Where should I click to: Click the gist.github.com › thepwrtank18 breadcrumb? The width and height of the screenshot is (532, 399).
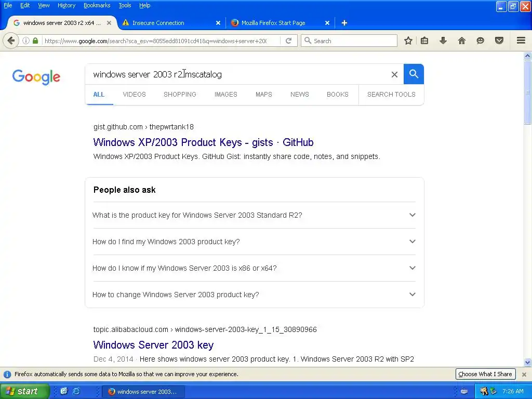tap(143, 127)
